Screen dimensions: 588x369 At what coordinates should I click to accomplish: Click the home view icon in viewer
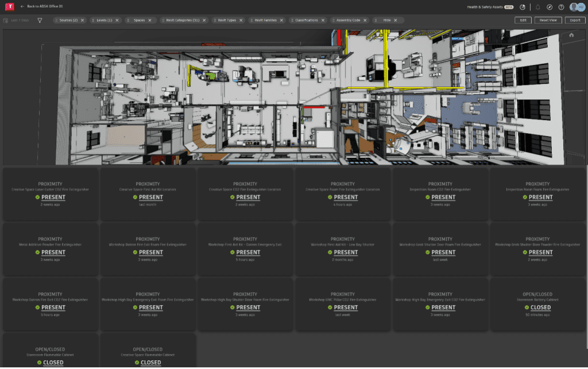pos(571,35)
